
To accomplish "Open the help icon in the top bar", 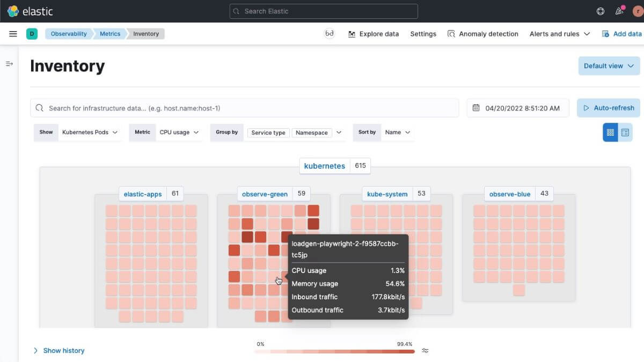I will click(600, 11).
